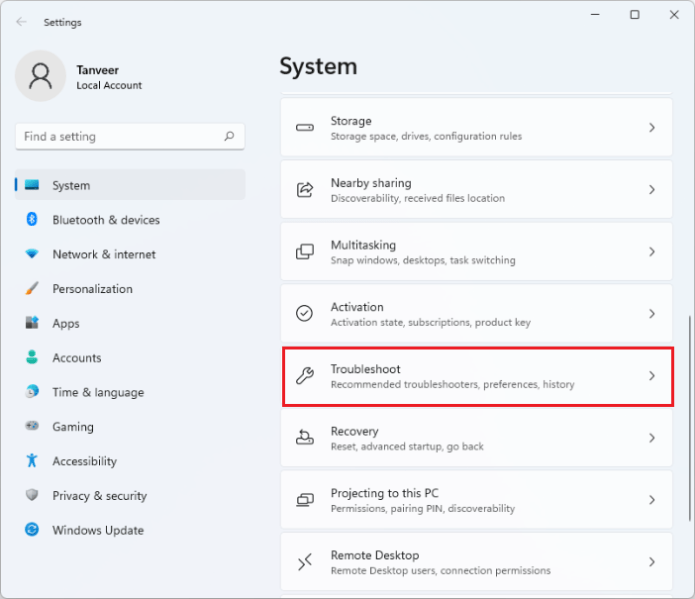Open Accessibility settings

[130, 461]
